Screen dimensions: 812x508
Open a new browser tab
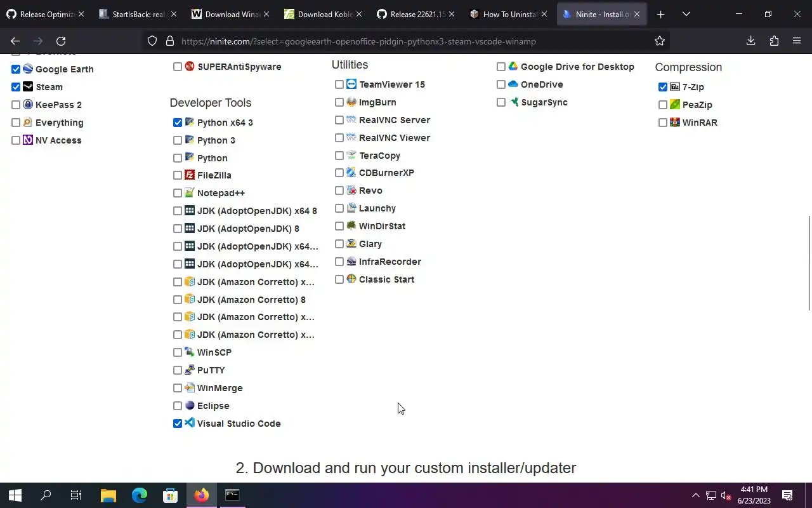(660, 14)
